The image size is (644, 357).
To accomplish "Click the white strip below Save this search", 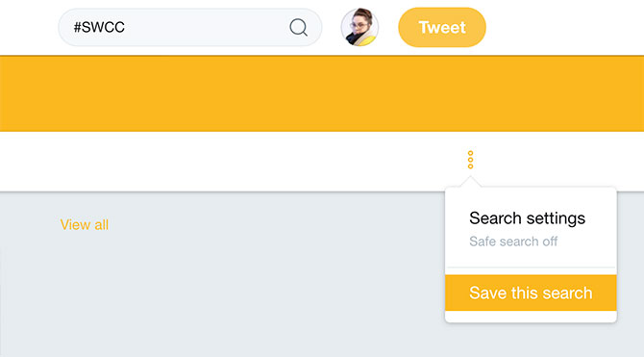I will (531, 317).
